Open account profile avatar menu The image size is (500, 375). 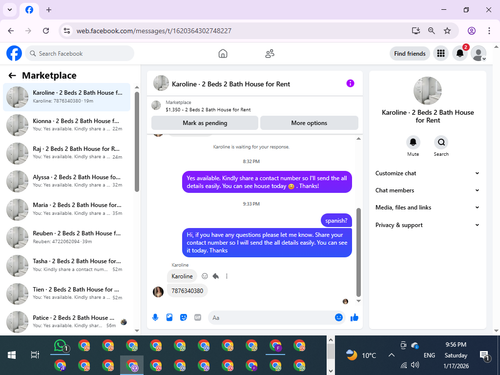tap(478, 53)
